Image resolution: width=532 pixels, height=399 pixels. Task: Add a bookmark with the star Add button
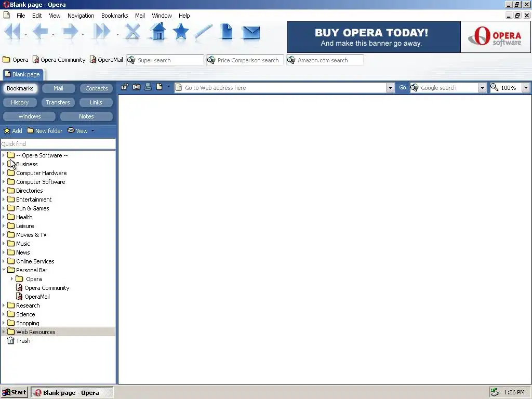(x=13, y=130)
